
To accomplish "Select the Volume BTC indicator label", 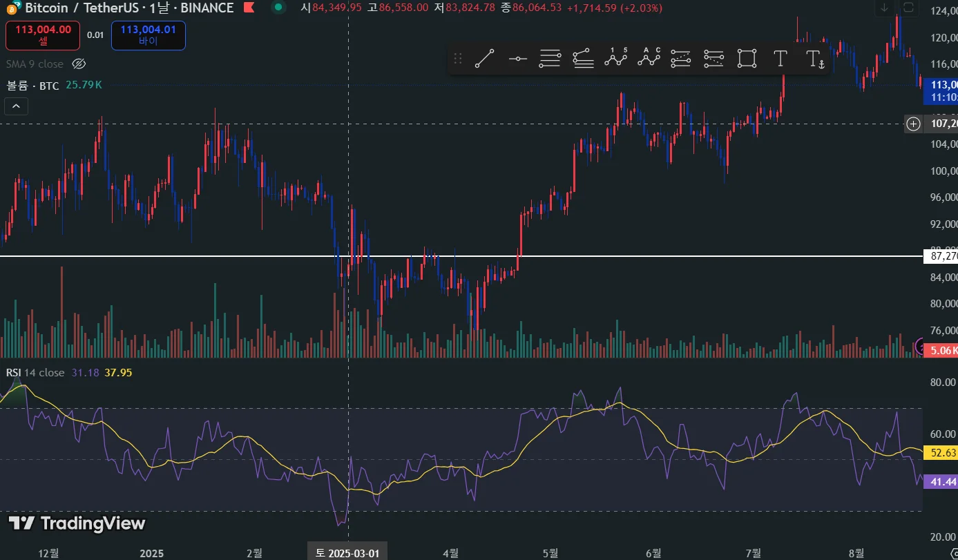I will click(x=32, y=85).
